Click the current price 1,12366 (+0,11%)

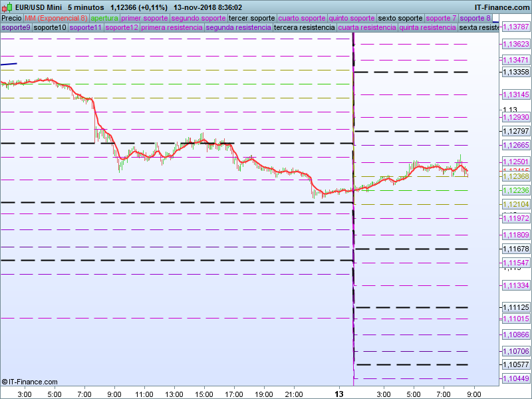pos(139,7)
